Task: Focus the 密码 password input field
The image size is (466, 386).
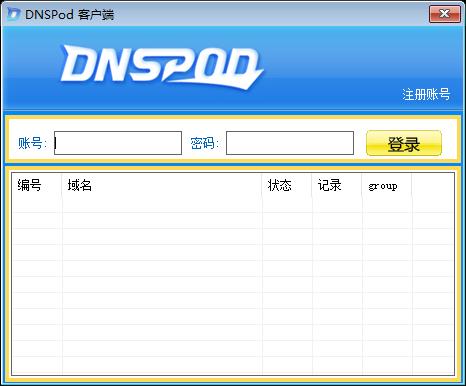Action: click(x=290, y=143)
